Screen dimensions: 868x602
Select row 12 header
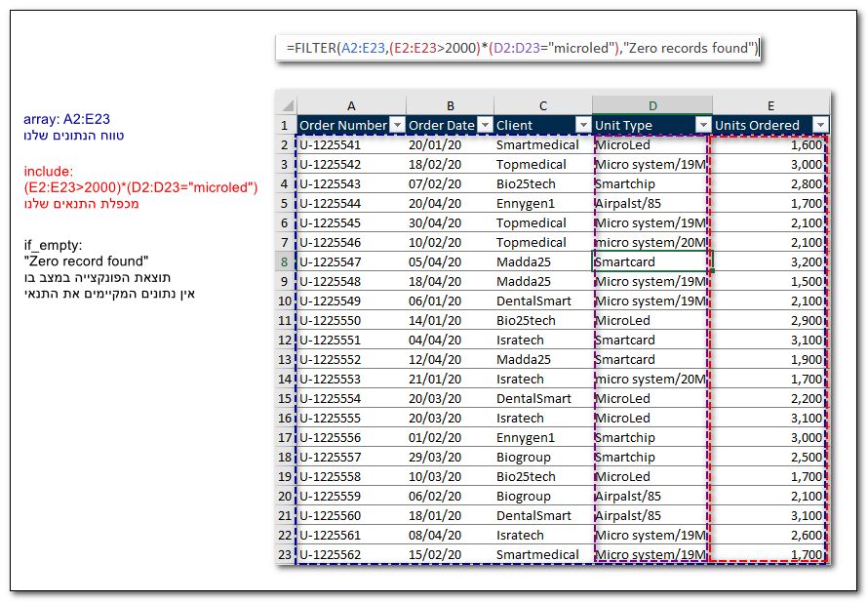tap(286, 340)
